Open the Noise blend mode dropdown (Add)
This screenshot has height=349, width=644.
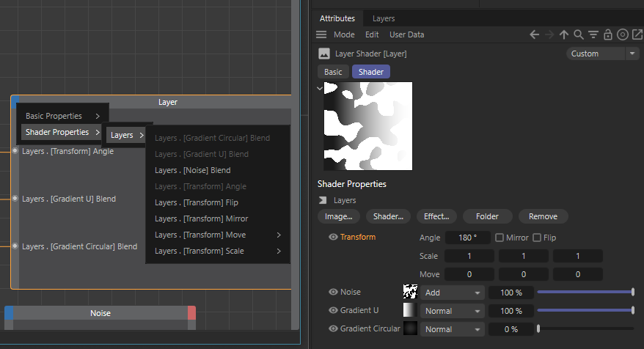(453, 293)
